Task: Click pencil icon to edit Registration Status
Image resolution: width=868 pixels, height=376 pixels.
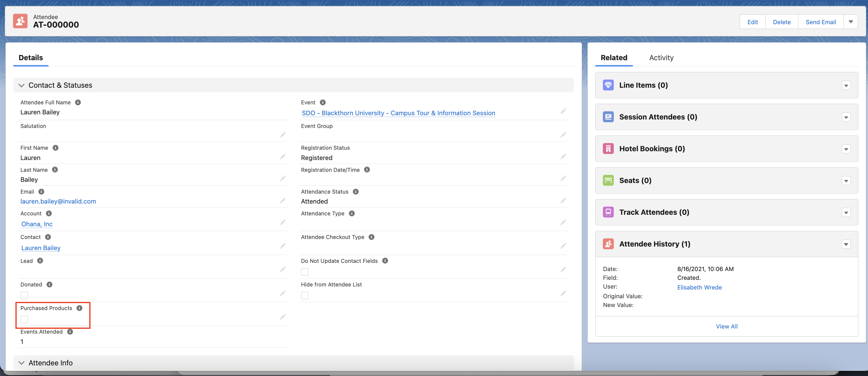Action: click(x=563, y=157)
